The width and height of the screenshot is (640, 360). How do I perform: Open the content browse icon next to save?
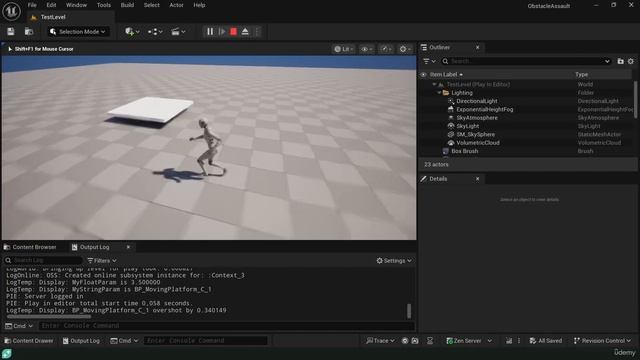pos(29,31)
